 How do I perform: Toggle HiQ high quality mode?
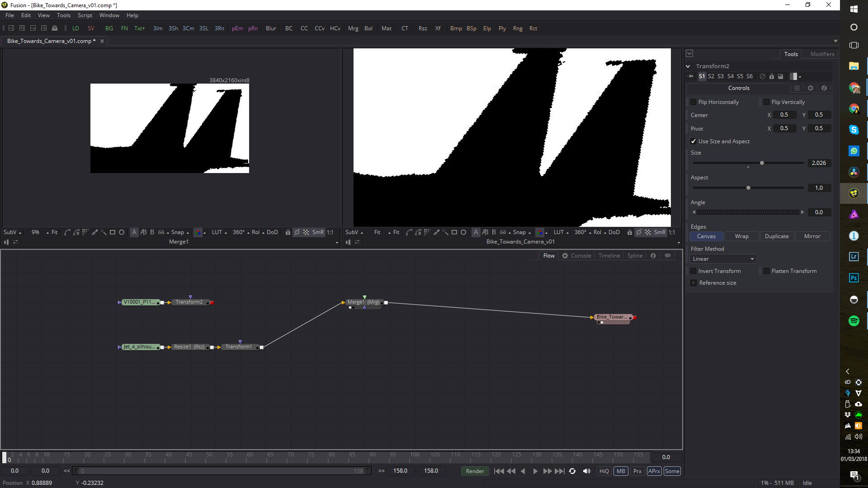click(604, 471)
